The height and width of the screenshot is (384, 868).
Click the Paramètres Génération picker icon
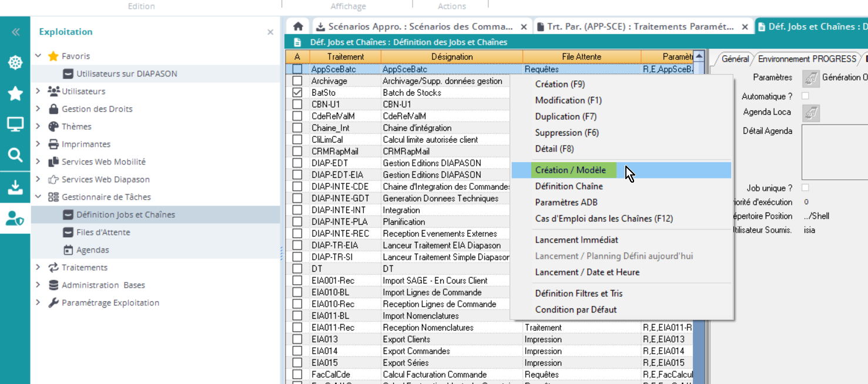811,78
